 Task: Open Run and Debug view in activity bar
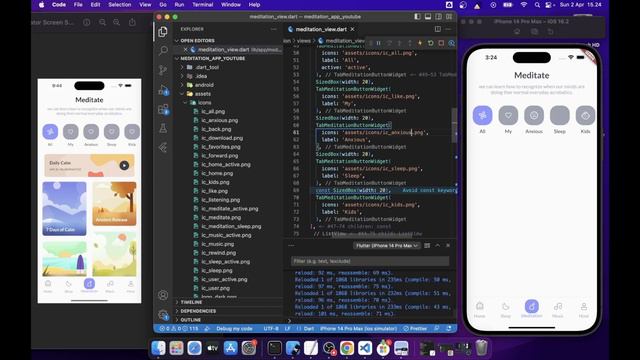(163, 90)
